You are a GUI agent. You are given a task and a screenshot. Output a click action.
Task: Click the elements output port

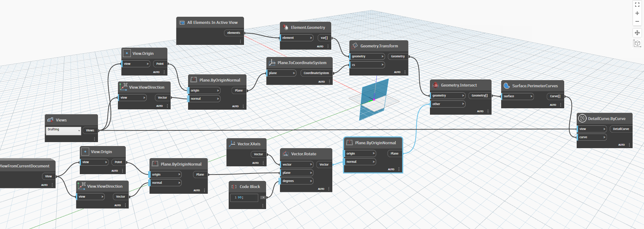pyautogui.click(x=234, y=33)
